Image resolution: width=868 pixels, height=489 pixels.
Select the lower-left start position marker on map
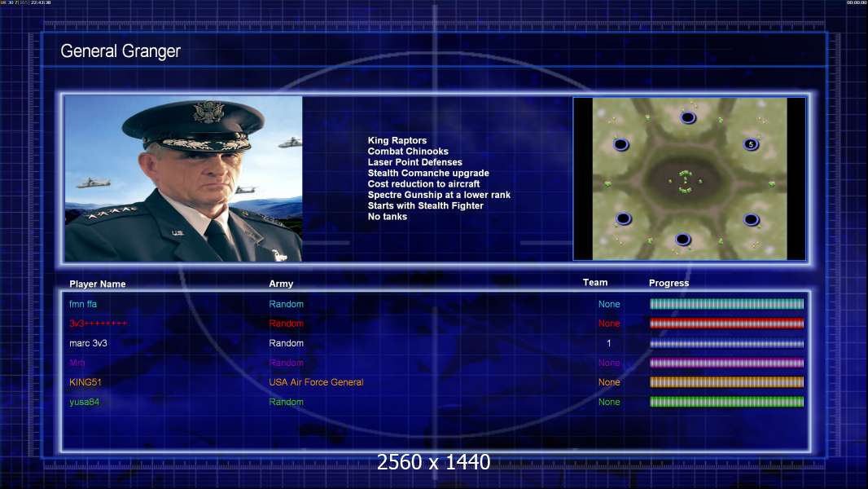tap(624, 218)
